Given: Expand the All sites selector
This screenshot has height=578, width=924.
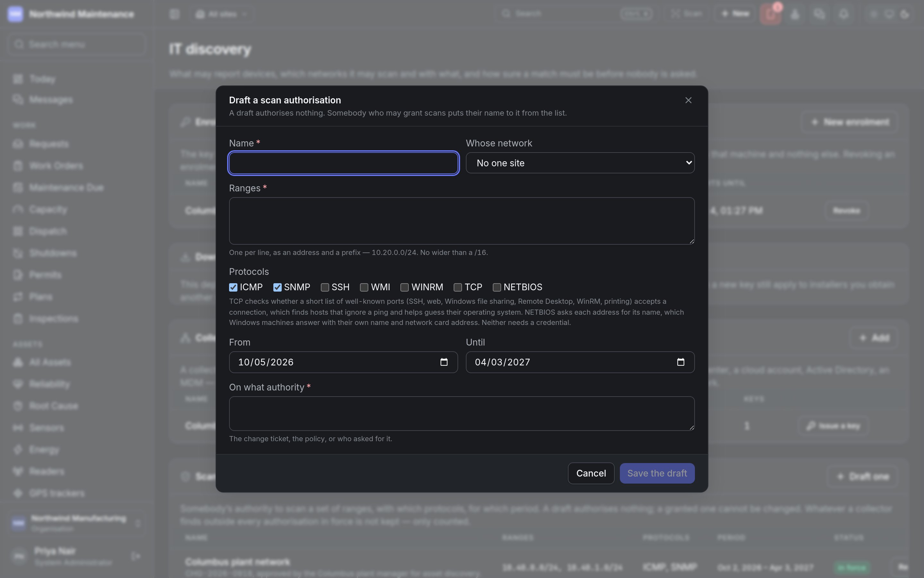Looking at the screenshot, I should (221, 14).
